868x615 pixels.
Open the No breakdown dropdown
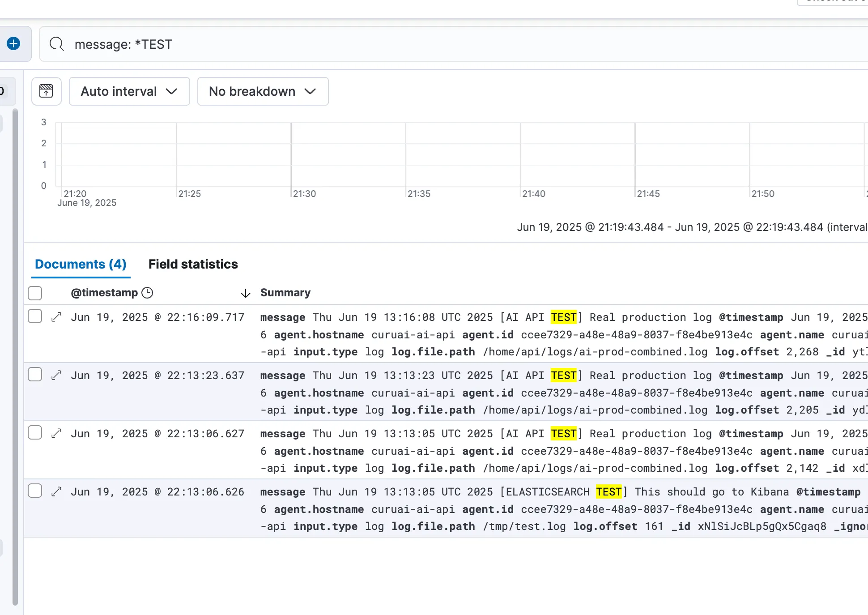(x=263, y=91)
